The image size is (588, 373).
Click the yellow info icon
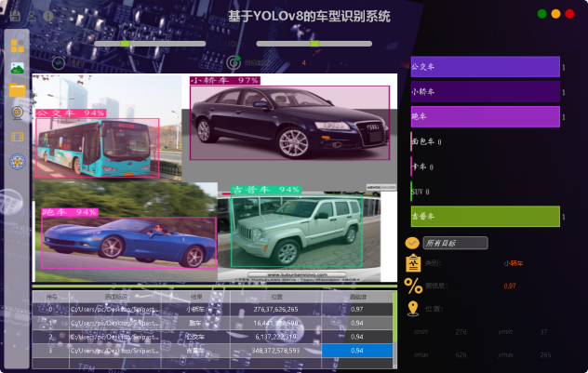47,16
